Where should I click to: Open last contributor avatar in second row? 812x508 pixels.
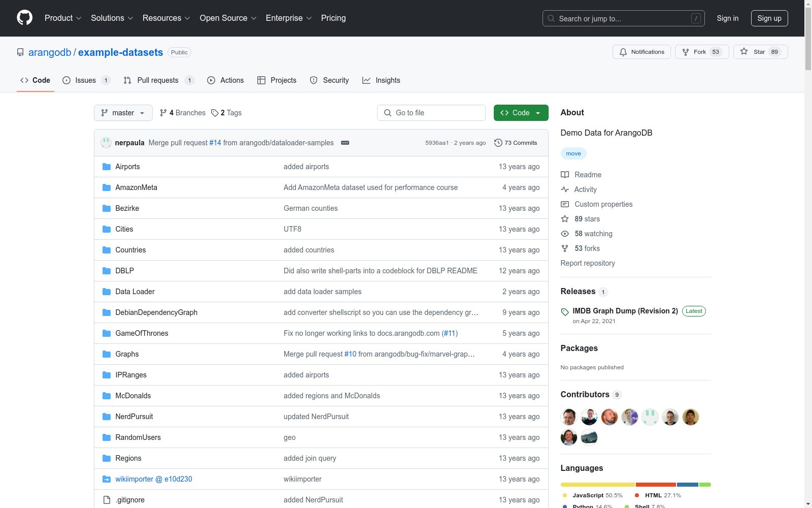(589, 437)
